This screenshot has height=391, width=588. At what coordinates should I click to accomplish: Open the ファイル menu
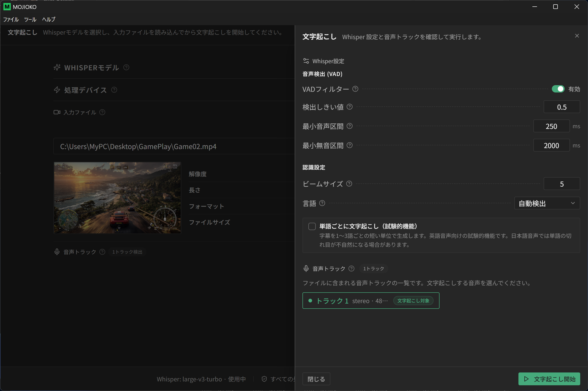coord(11,19)
